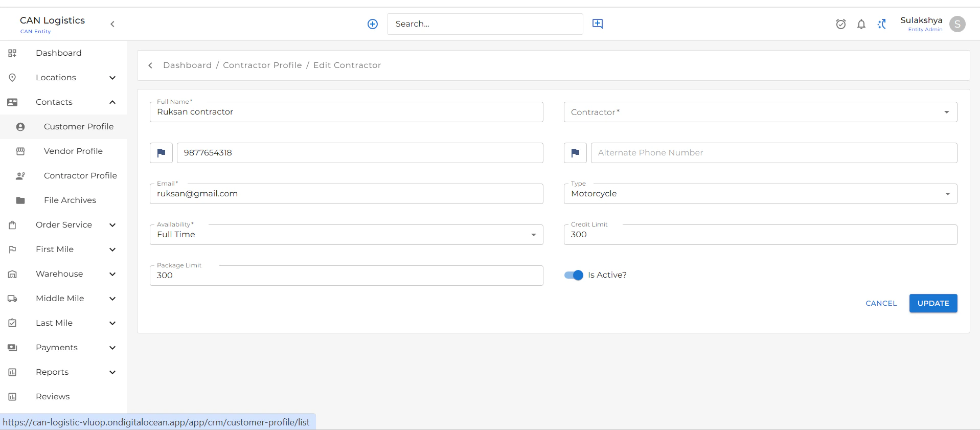
Task: Expand the Locations menu chevron
Action: tap(112, 78)
